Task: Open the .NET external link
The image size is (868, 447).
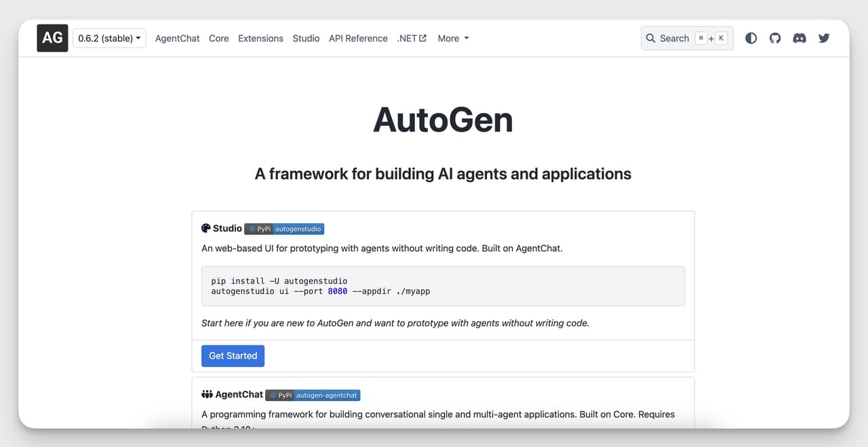Action: [x=412, y=38]
